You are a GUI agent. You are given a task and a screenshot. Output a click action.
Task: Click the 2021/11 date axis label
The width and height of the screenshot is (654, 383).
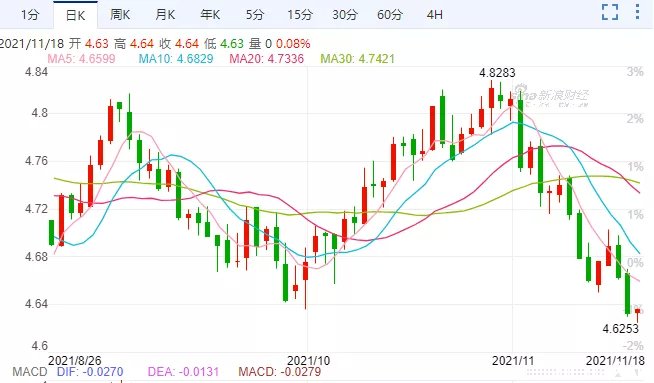pyautogui.click(x=513, y=360)
